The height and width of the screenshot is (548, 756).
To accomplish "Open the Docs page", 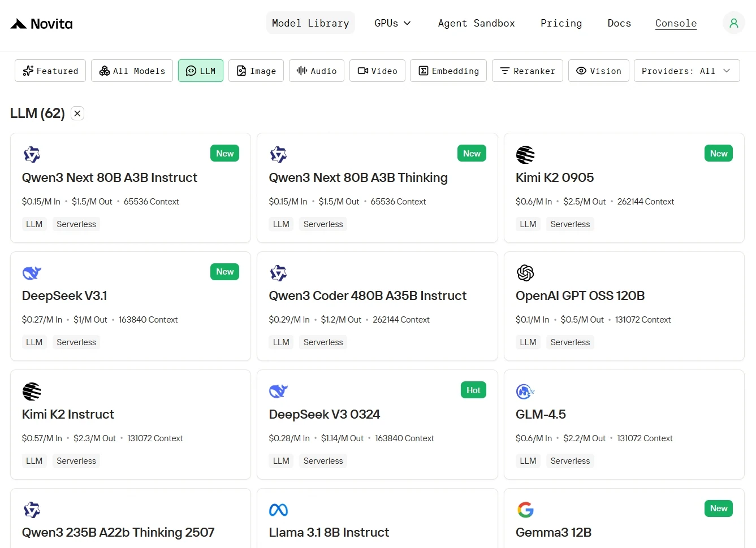I will pos(619,23).
